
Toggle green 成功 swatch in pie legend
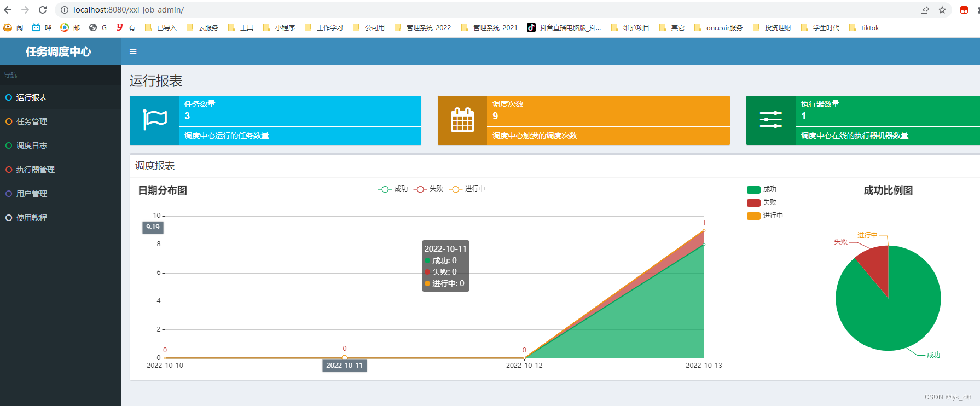(x=753, y=189)
